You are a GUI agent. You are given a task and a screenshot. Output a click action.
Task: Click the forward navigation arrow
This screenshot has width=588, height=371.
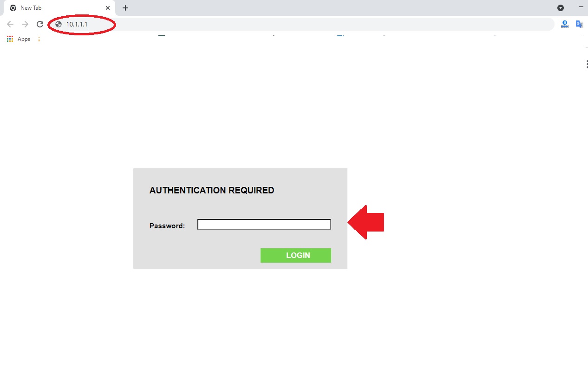(25, 24)
